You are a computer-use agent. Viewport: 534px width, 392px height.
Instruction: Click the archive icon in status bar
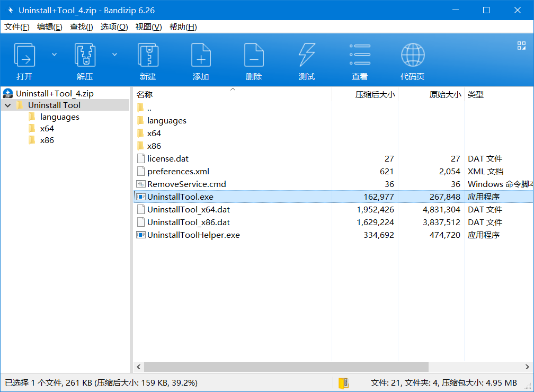point(344,383)
